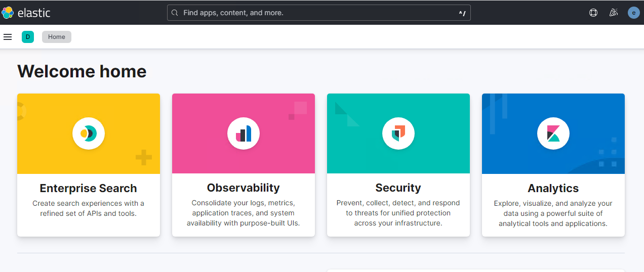The image size is (644, 272).
Task: Open the Analytics card title
Action: pos(553,188)
